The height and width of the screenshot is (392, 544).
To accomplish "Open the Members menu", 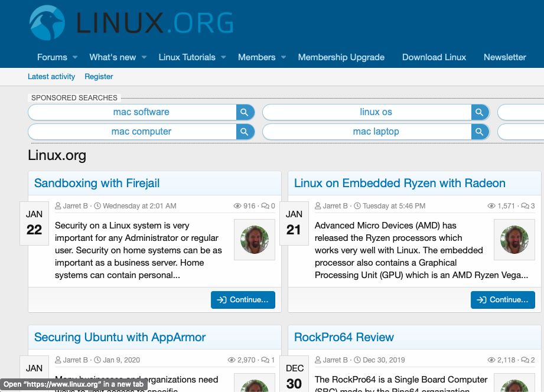I will click(257, 57).
